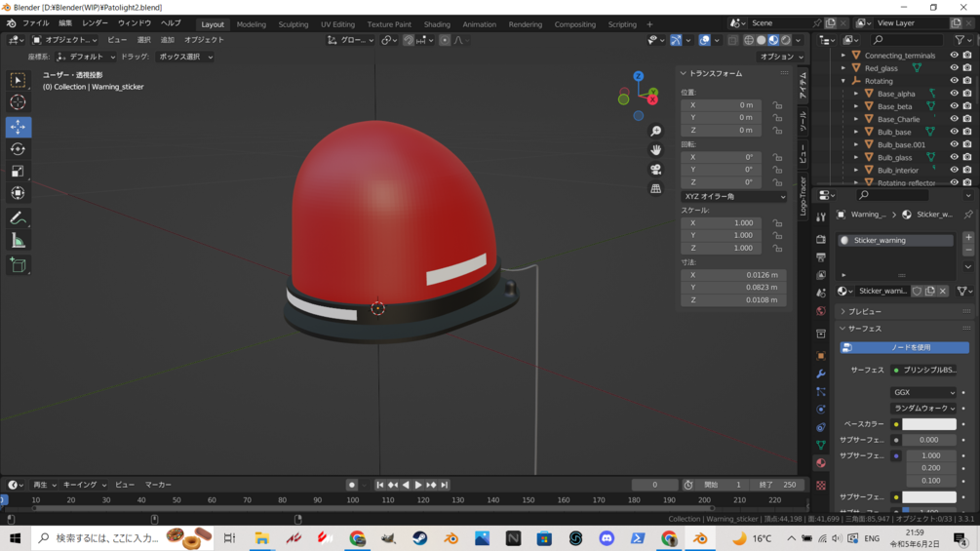Collapse the Rotating collection in outliner
This screenshot has width=980, height=551.
point(843,81)
